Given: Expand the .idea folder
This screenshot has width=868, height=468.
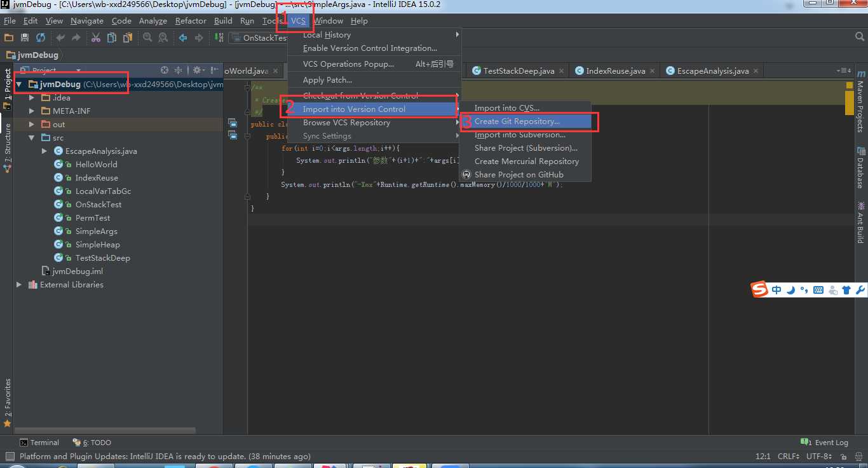Looking at the screenshot, I should click(32, 98).
